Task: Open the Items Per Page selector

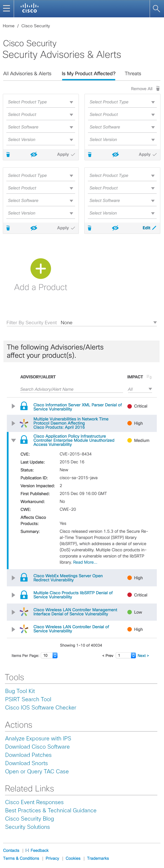Action: point(49,655)
